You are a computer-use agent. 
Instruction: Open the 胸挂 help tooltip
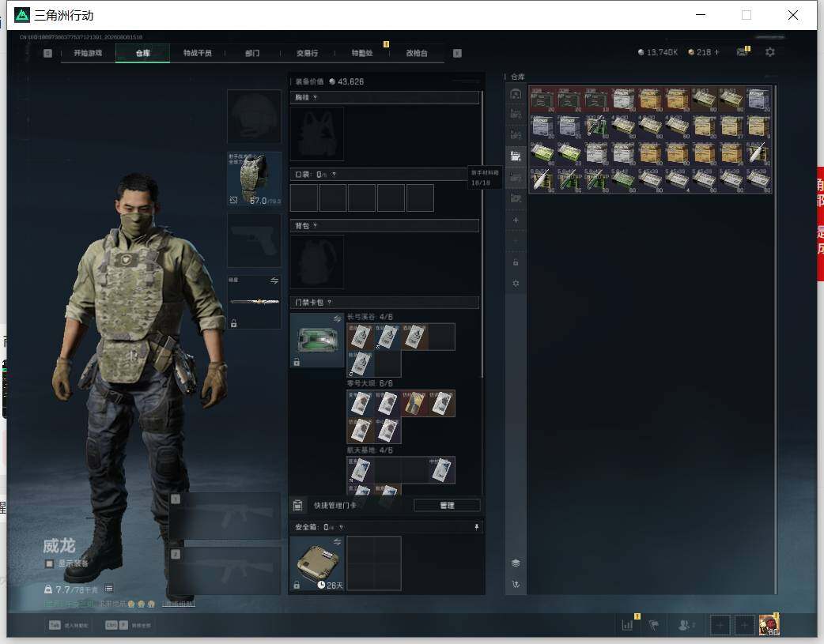point(315,98)
